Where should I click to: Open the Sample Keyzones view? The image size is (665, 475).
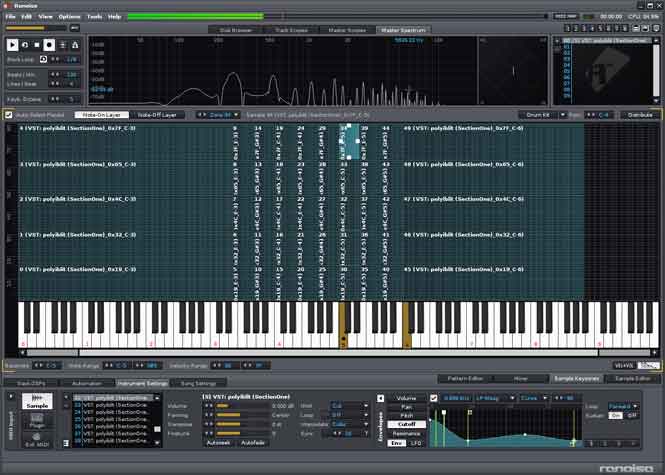tap(577, 378)
